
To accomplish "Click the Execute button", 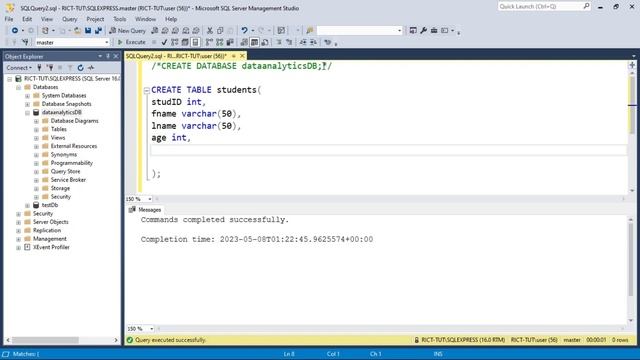I will point(131,42).
